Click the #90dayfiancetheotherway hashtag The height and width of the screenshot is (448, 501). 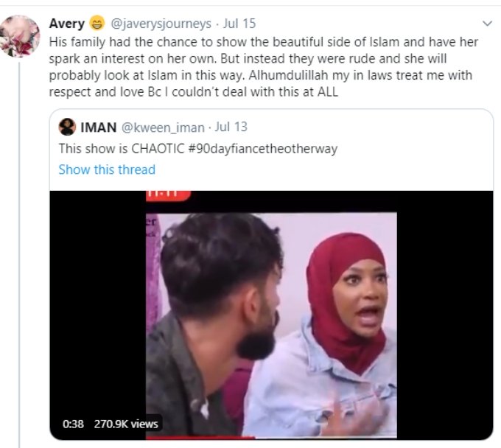point(263,149)
